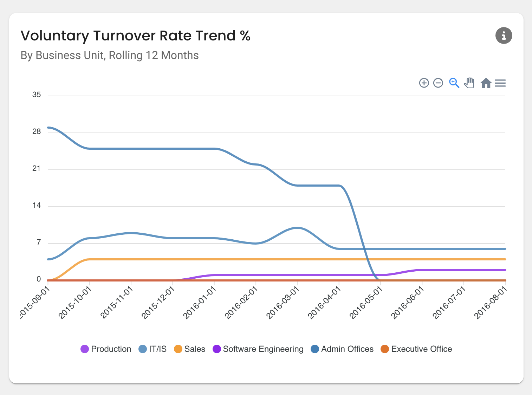
Task: Activate the selection zoom magnifier tool
Action: click(454, 83)
